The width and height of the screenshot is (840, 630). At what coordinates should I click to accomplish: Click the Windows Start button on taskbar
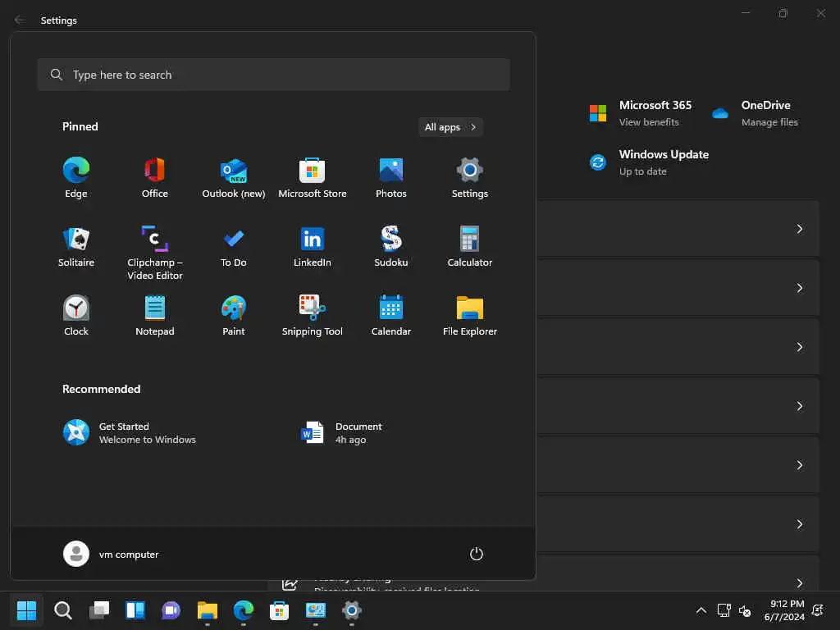coord(26,610)
